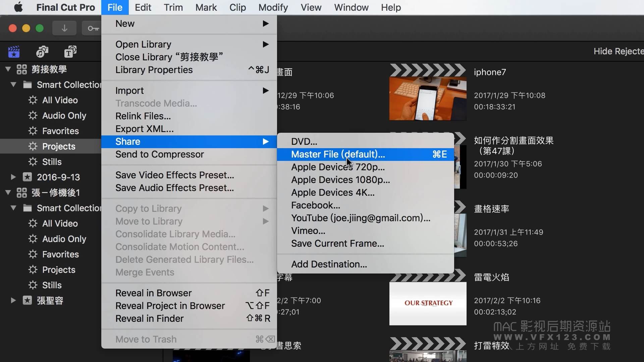
Task: Collapse the 剪接教學 library triangle
Action: 8,69
